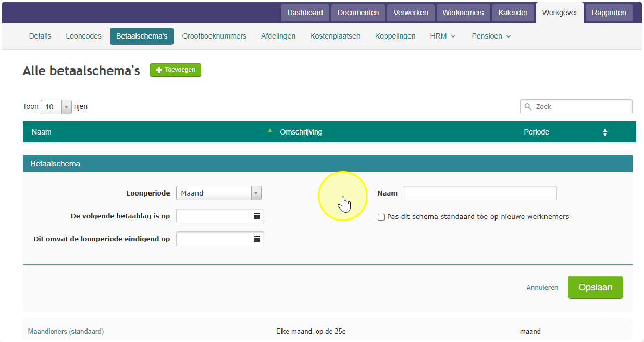This screenshot has width=644, height=342.
Task: Click the search magnifier icon
Action: coord(528,107)
